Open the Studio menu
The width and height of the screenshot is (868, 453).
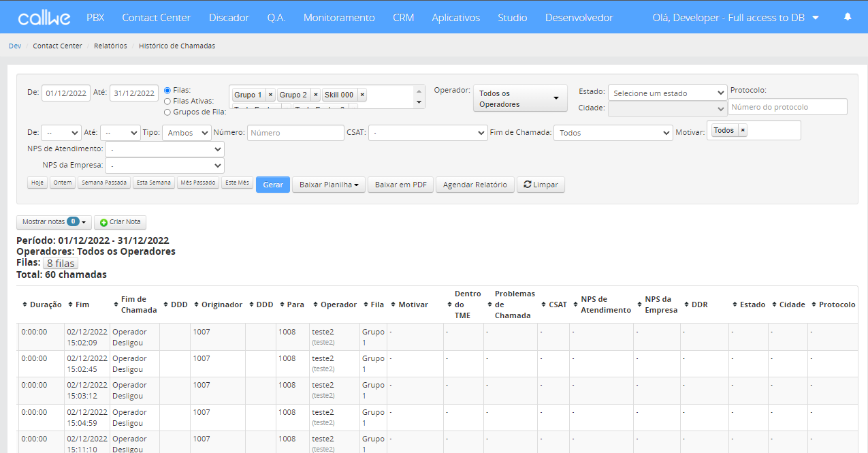[513, 18]
